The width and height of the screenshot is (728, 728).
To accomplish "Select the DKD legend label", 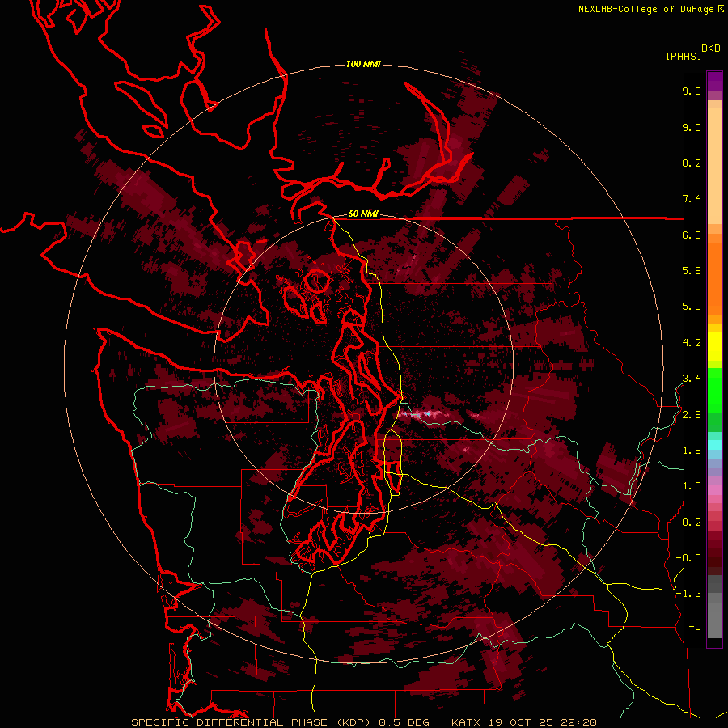I will (x=711, y=49).
